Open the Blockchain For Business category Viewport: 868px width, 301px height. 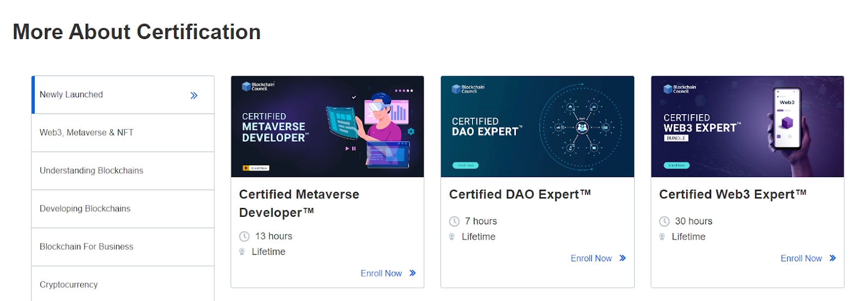(123, 247)
